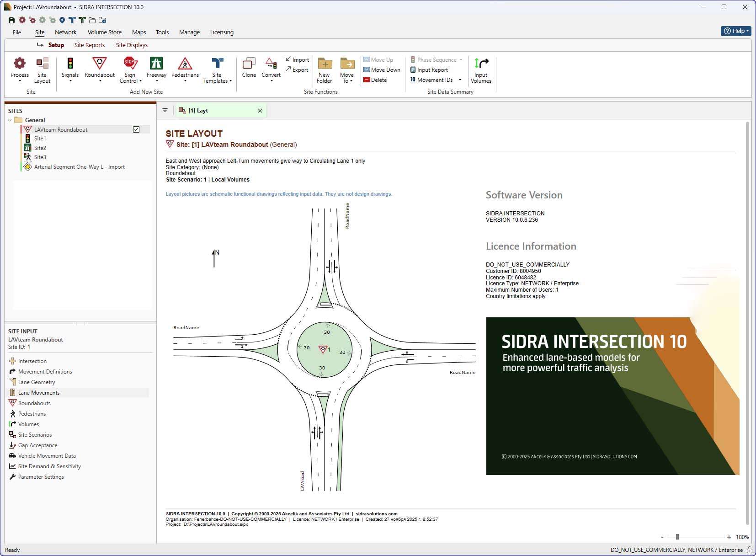
Task: Click the Delete button
Action: pyautogui.click(x=375, y=80)
